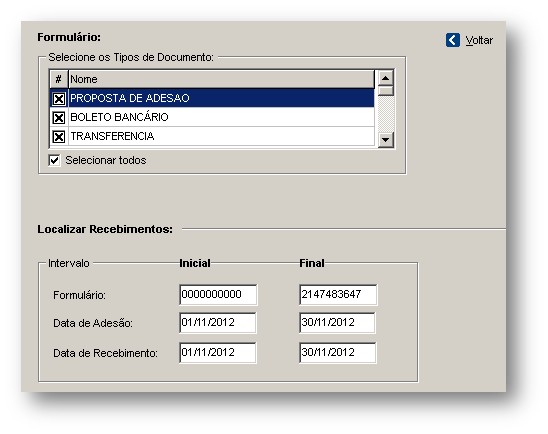
Task: Select the PROPOSTA DE ADESAO row
Action: point(221,98)
